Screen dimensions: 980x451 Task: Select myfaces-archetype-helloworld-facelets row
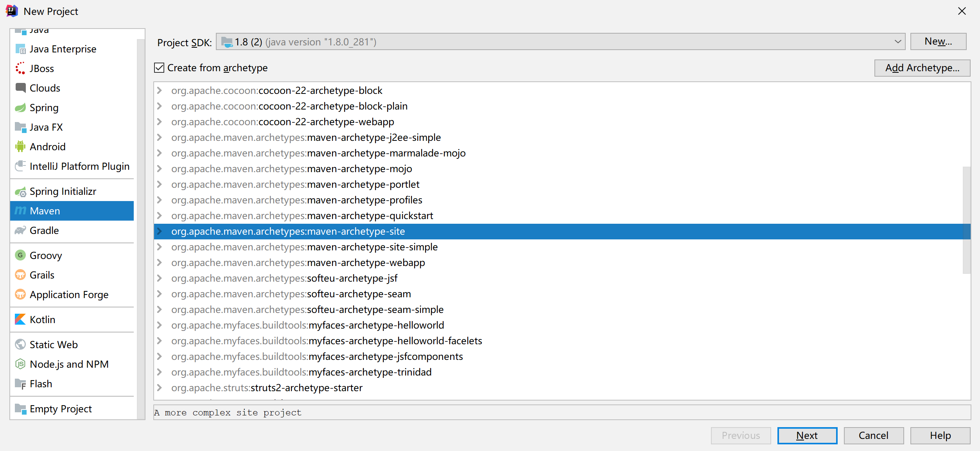[x=562, y=341]
